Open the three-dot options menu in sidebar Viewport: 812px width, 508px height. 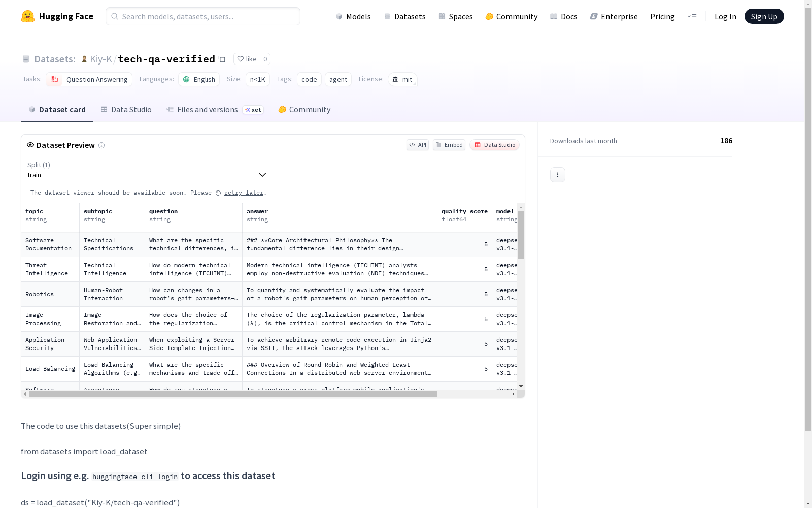point(558,175)
